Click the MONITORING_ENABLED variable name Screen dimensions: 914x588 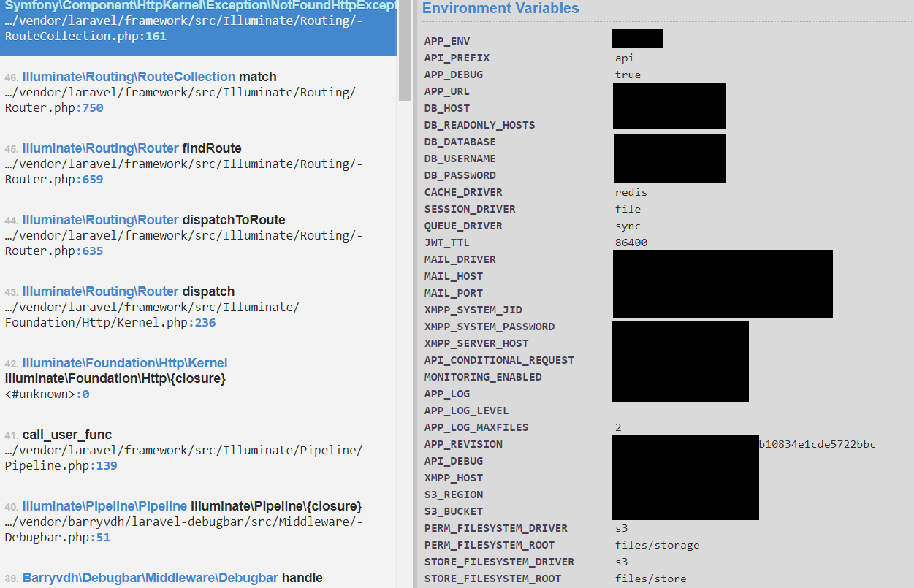483,377
